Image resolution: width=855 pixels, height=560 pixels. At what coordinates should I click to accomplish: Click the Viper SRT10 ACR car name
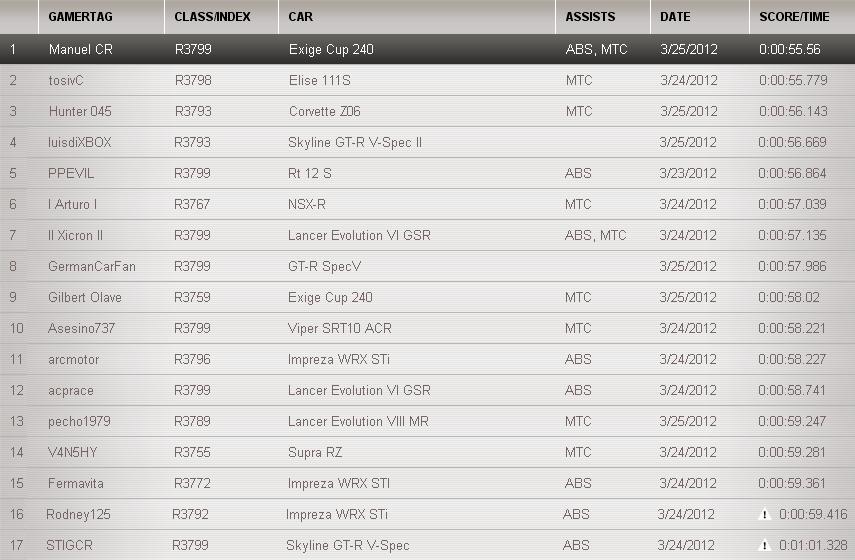340,328
